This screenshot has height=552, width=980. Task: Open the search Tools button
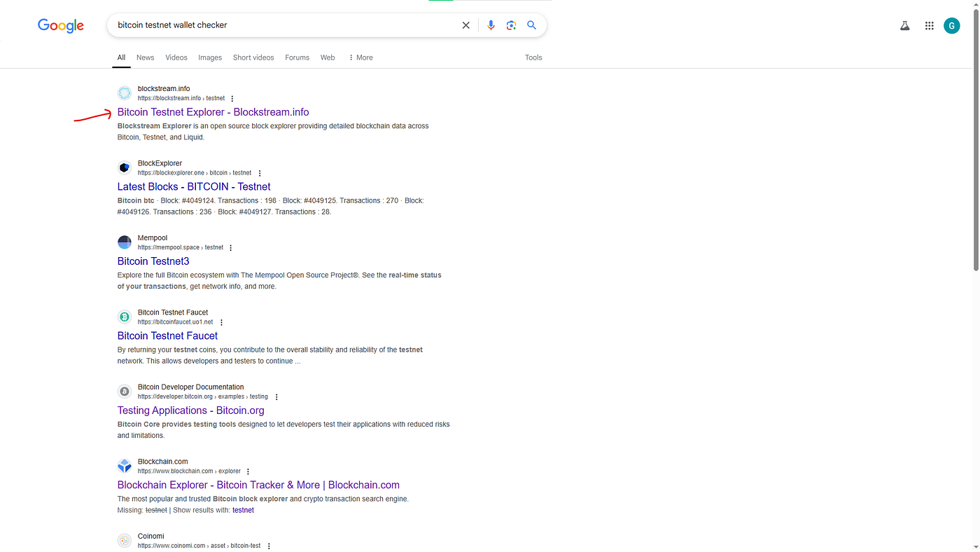pyautogui.click(x=533, y=57)
